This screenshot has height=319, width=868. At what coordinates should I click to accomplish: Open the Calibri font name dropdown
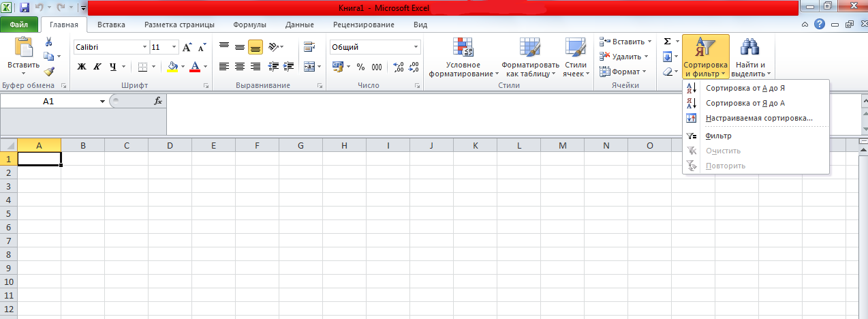pyautogui.click(x=144, y=48)
